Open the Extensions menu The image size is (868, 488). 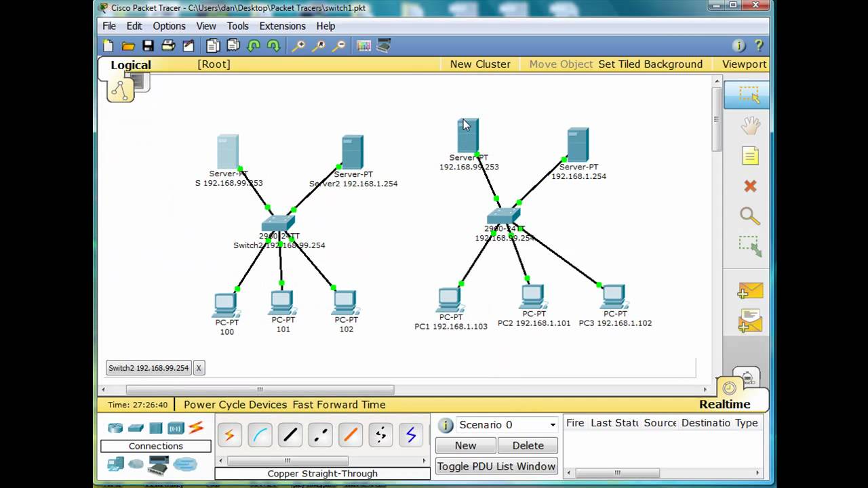click(282, 26)
